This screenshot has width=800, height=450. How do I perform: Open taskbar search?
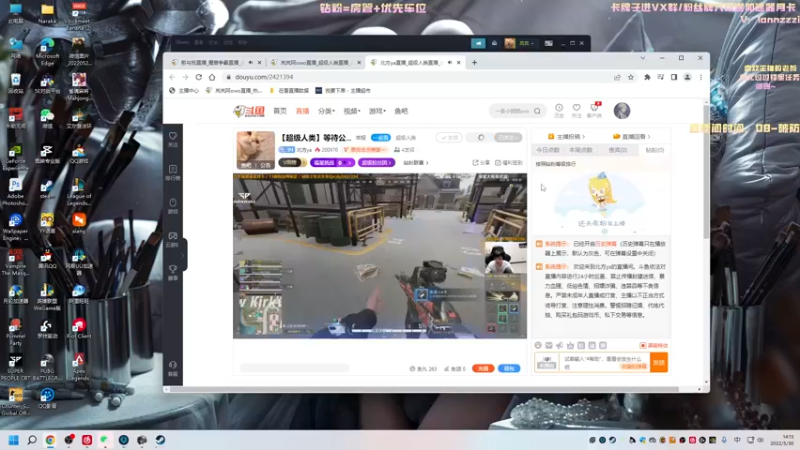click(32, 440)
